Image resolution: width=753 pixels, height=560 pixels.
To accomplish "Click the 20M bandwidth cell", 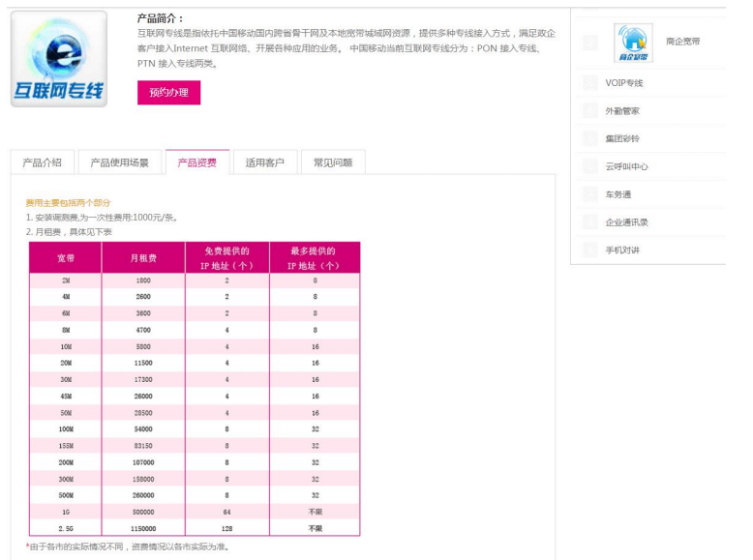I will [x=66, y=364].
